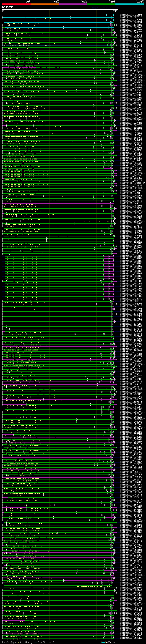
Task: Select the UniRef100_B4JH87 label
Action: coord(131,331)
